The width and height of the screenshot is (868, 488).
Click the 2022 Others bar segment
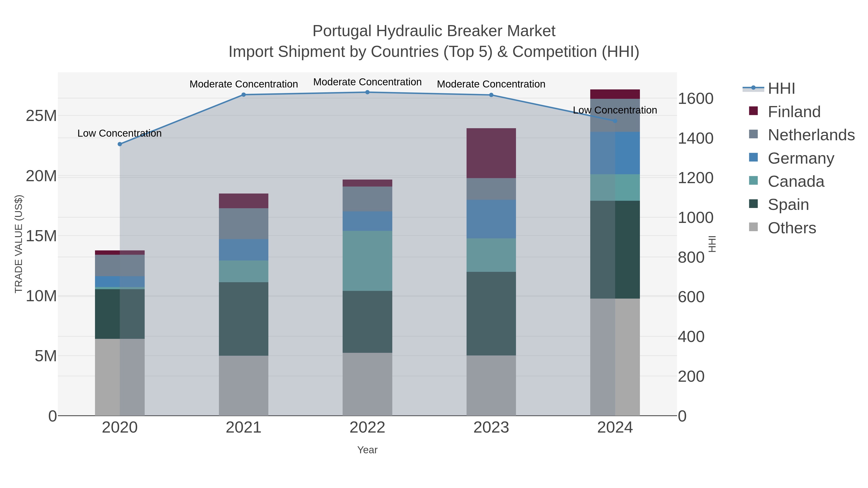coord(368,384)
